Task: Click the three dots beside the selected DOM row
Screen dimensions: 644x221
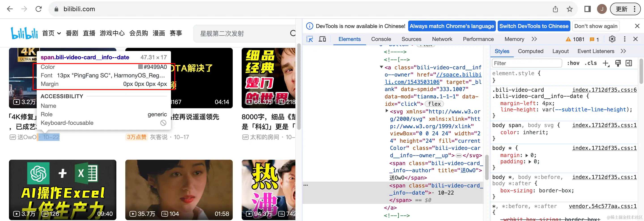Action: [x=305, y=185]
